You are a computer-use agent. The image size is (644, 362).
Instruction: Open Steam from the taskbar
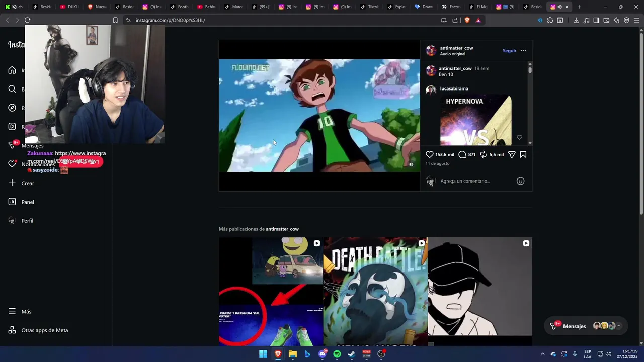click(x=352, y=354)
